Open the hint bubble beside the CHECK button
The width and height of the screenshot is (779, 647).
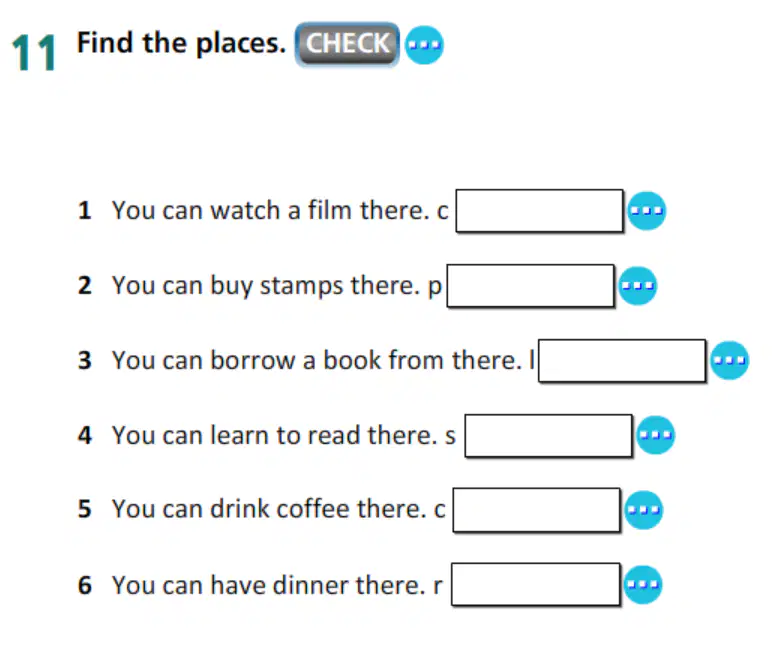(x=424, y=45)
